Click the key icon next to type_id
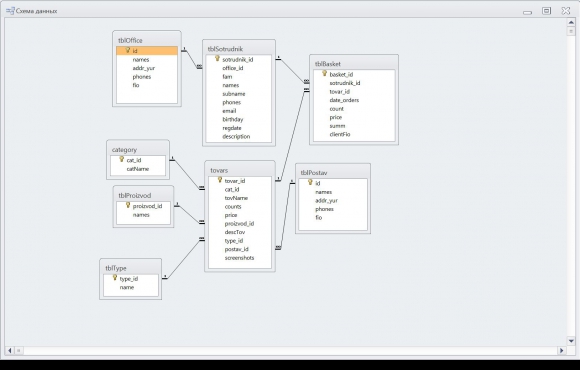 click(x=115, y=278)
